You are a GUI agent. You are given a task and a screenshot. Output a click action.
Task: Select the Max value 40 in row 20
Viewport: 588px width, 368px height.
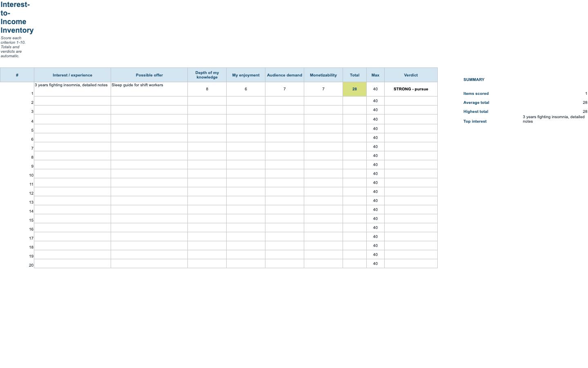[x=375, y=264]
